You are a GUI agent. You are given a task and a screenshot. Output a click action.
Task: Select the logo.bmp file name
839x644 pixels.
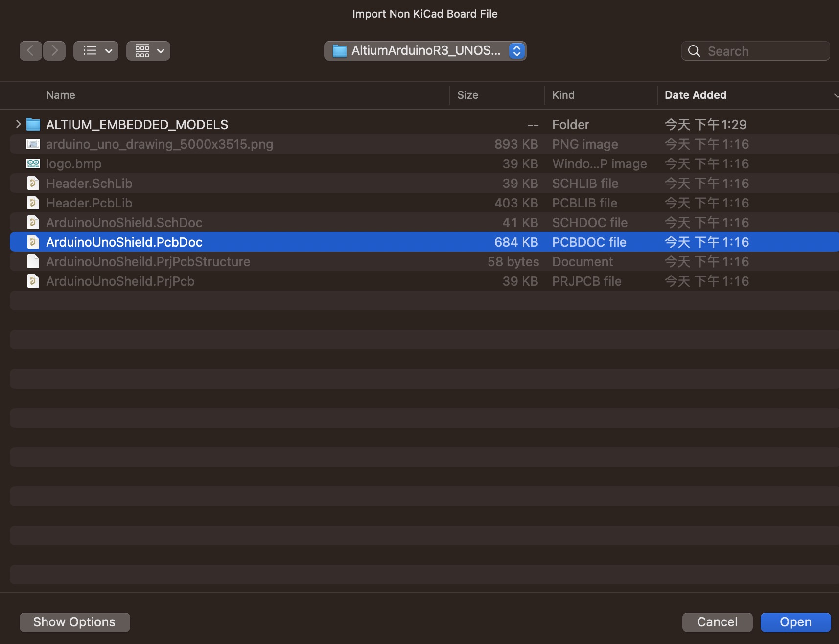[74, 164]
